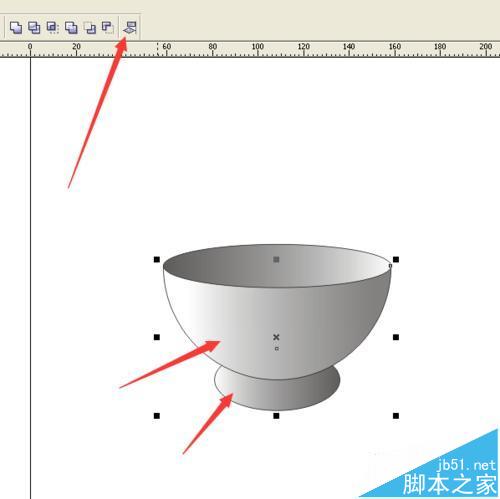Click the middle-left selection handle
The height and width of the screenshot is (499, 500).
point(157,337)
